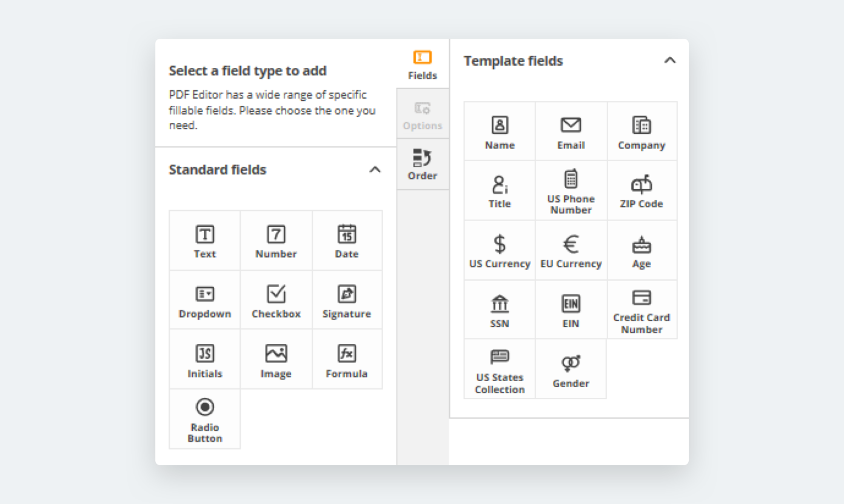Switch to the Fields tab
The width and height of the screenshot is (844, 504).
[x=423, y=65]
